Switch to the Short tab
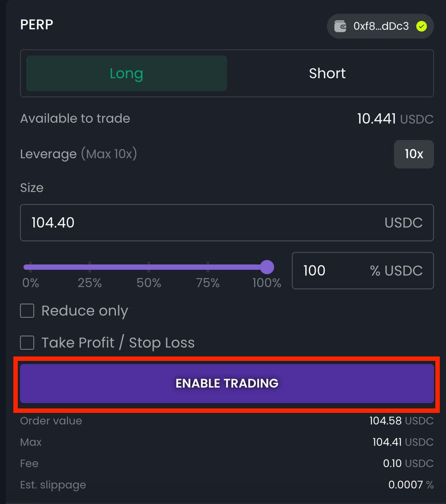Image resolution: width=446 pixels, height=504 pixels. point(327,73)
